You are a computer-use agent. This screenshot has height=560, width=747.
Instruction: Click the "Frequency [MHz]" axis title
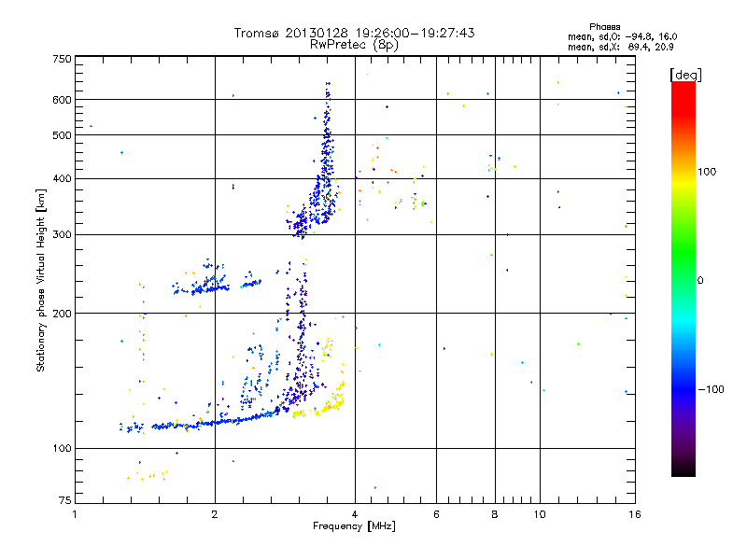[x=355, y=526]
